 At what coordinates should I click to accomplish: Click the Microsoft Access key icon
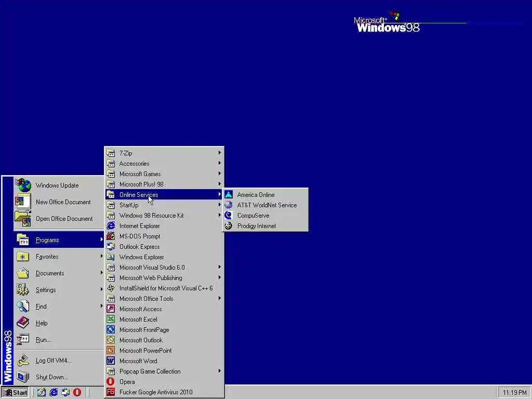click(111, 309)
